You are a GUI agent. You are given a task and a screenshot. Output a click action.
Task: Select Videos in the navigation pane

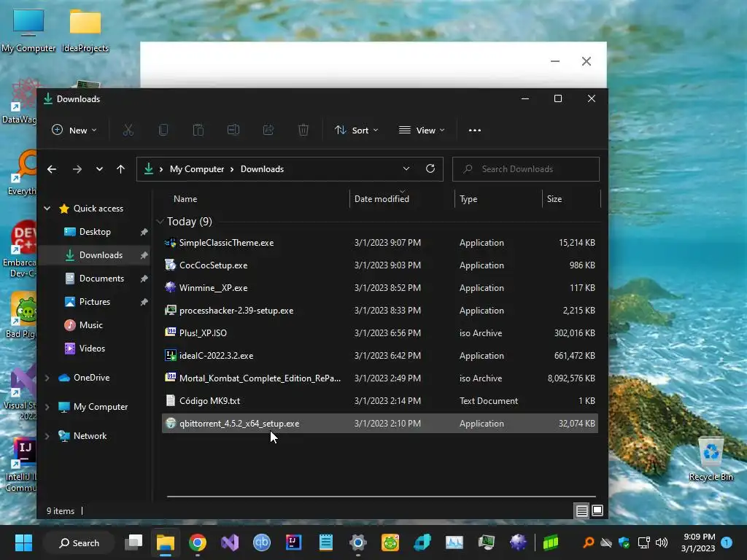92,349
